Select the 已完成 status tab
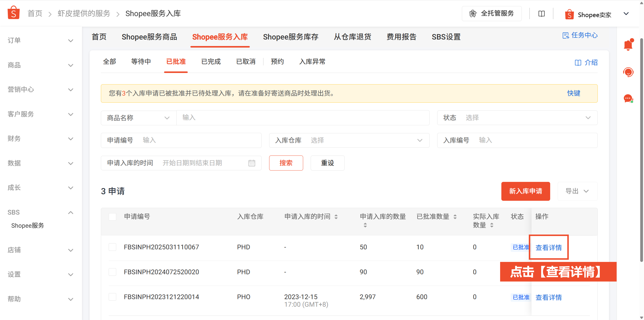 (x=211, y=61)
